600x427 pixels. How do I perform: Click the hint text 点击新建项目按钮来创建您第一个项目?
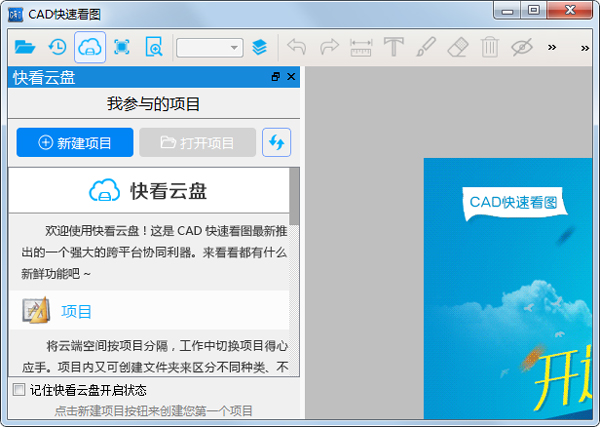coord(153,411)
